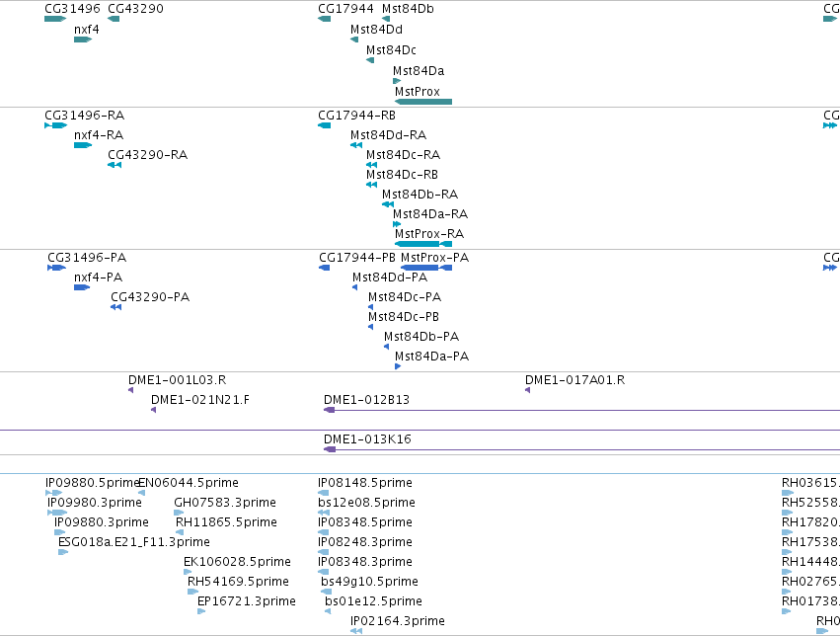The height and width of the screenshot is (636, 840).
Task: Select the DME1-017A01.R feature label
Action: click(x=574, y=380)
